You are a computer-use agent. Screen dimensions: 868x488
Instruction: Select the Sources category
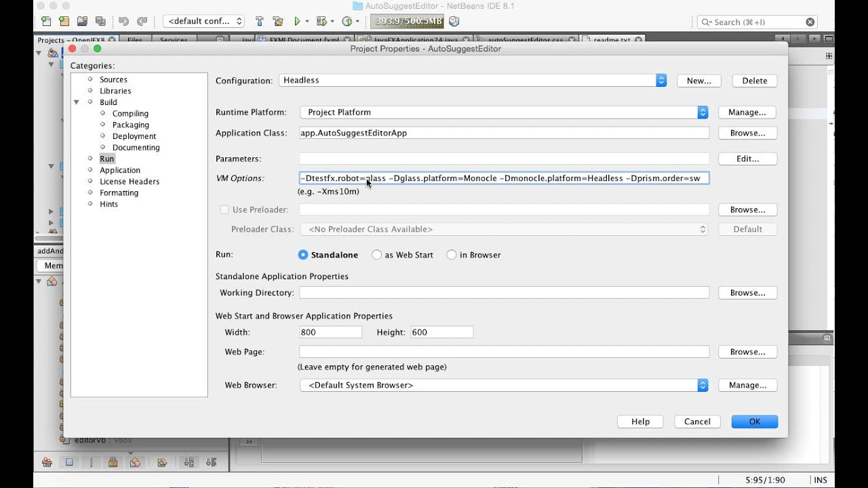[113, 79]
